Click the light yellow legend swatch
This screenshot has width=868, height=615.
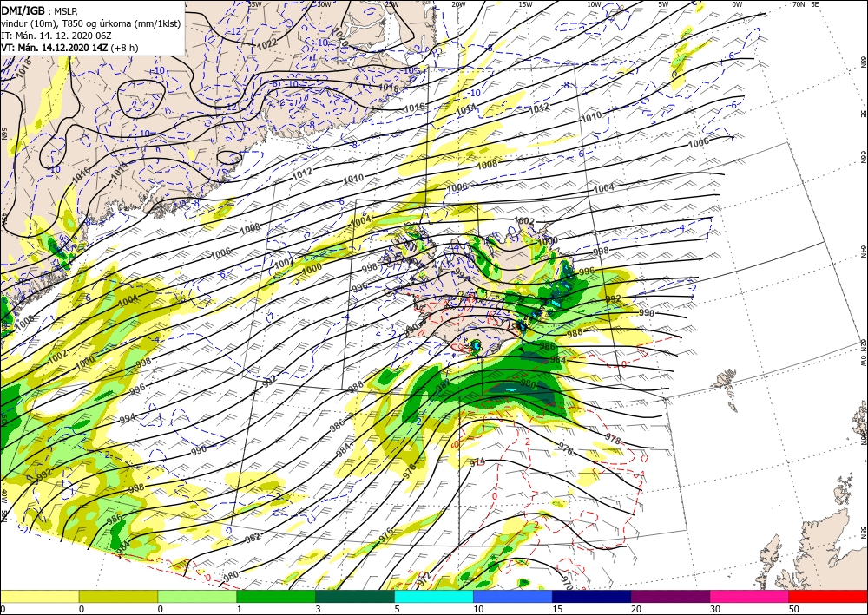[39, 596]
